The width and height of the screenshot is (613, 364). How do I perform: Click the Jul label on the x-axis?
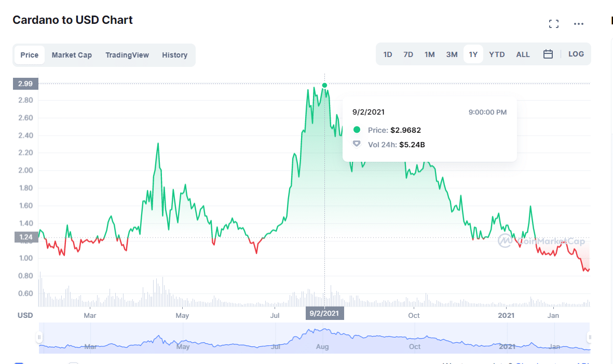tap(275, 315)
